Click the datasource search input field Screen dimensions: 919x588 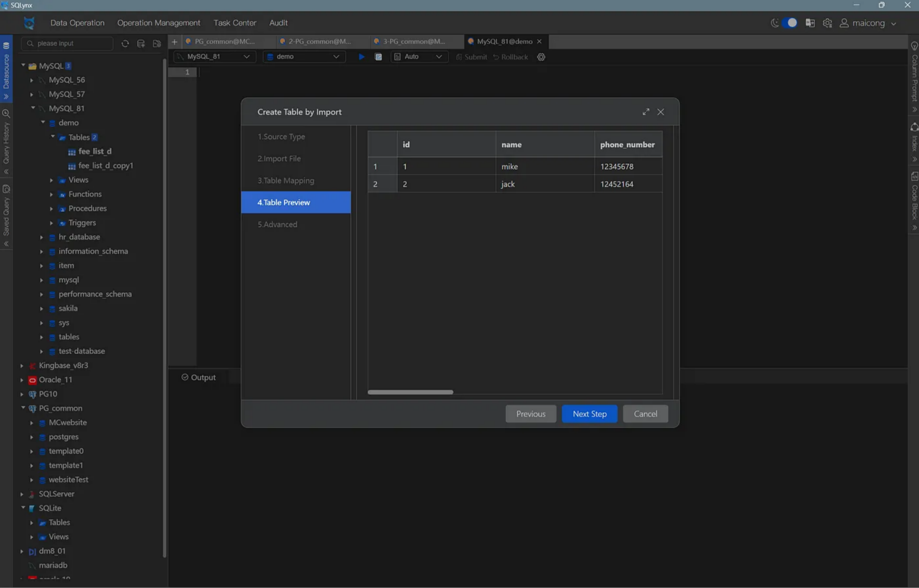click(x=67, y=43)
